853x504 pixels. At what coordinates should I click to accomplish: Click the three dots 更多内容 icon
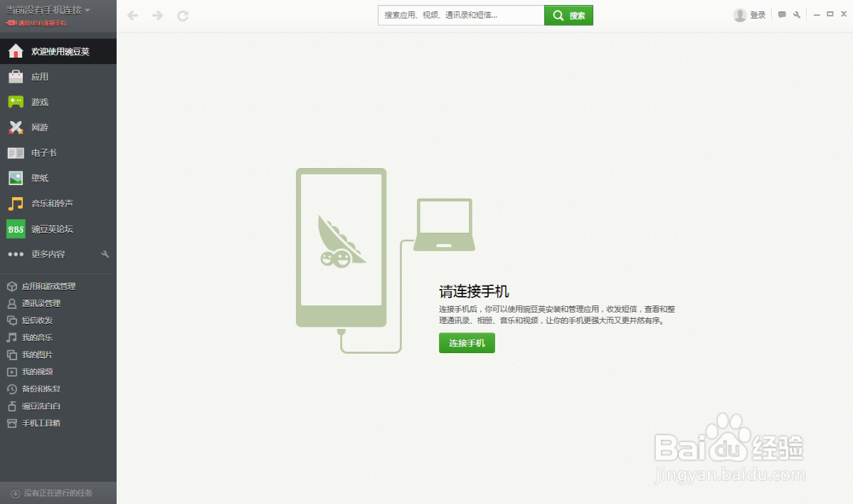[x=15, y=254]
